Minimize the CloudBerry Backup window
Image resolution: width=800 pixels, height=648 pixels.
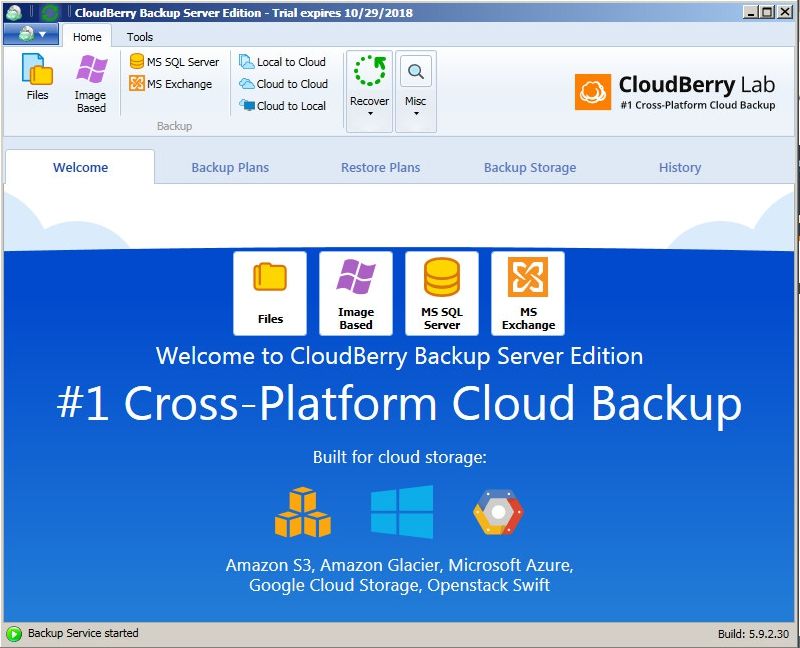click(x=750, y=12)
